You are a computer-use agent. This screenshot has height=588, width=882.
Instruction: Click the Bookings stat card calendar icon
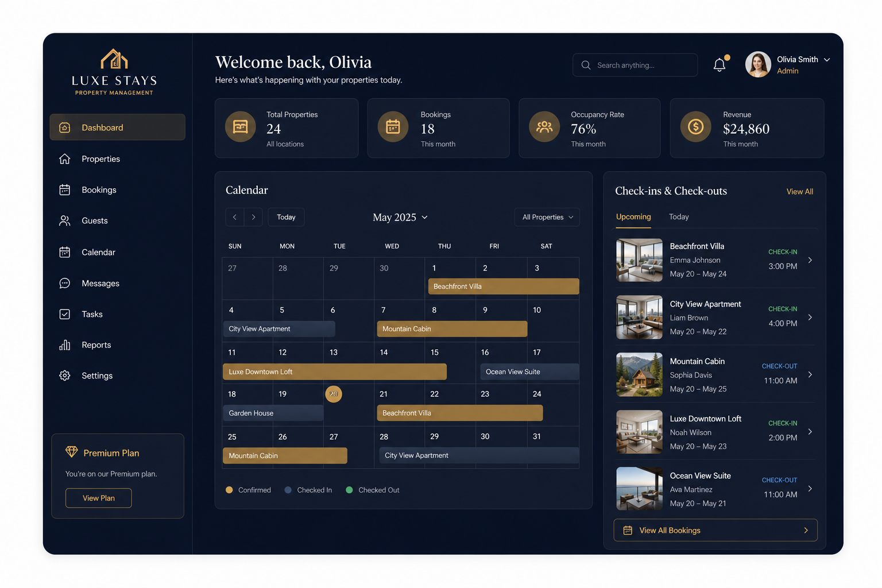coord(393,126)
